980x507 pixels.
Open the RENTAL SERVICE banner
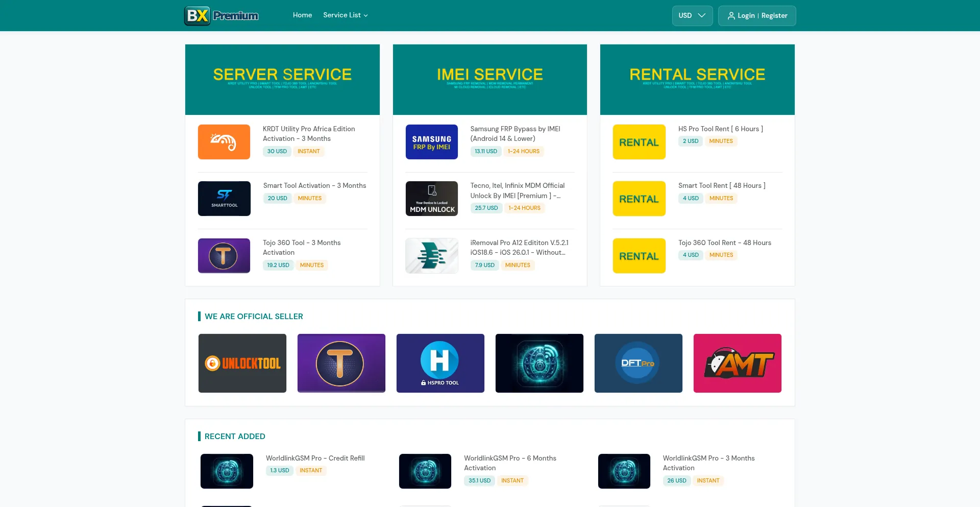[697, 80]
